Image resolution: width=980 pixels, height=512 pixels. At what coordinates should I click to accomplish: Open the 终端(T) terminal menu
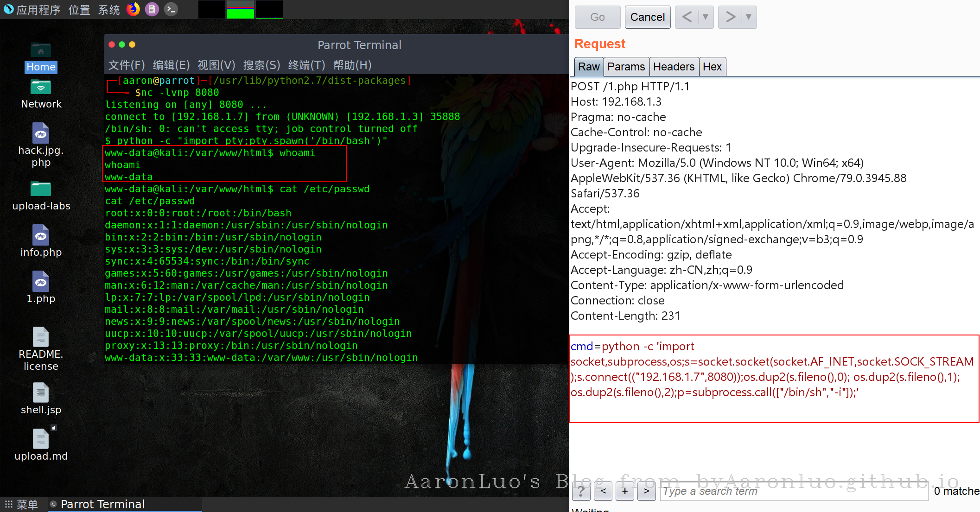[x=306, y=65]
